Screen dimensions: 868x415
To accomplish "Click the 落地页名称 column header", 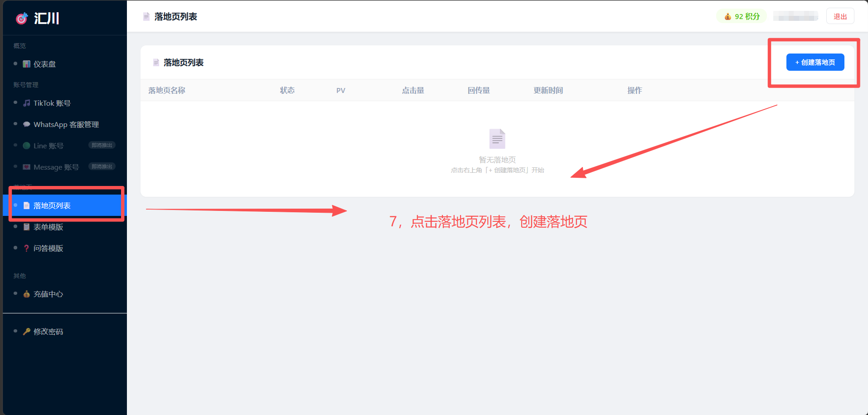I will [167, 90].
